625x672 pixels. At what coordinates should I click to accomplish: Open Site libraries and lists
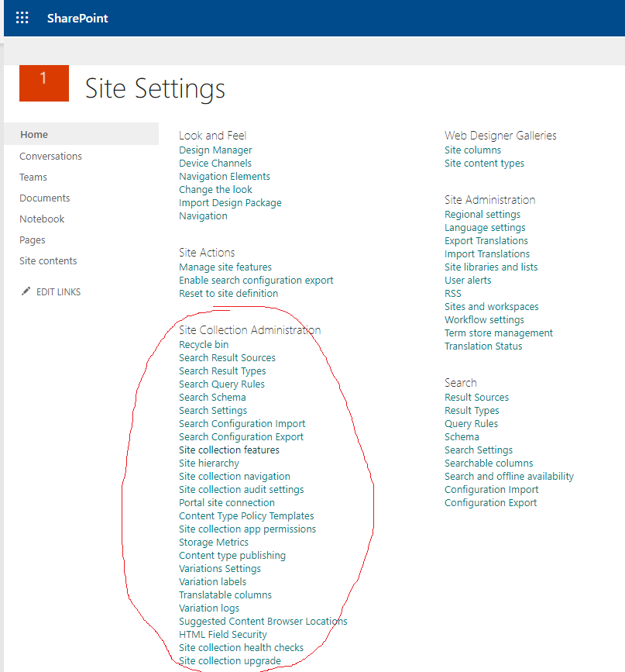click(491, 267)
